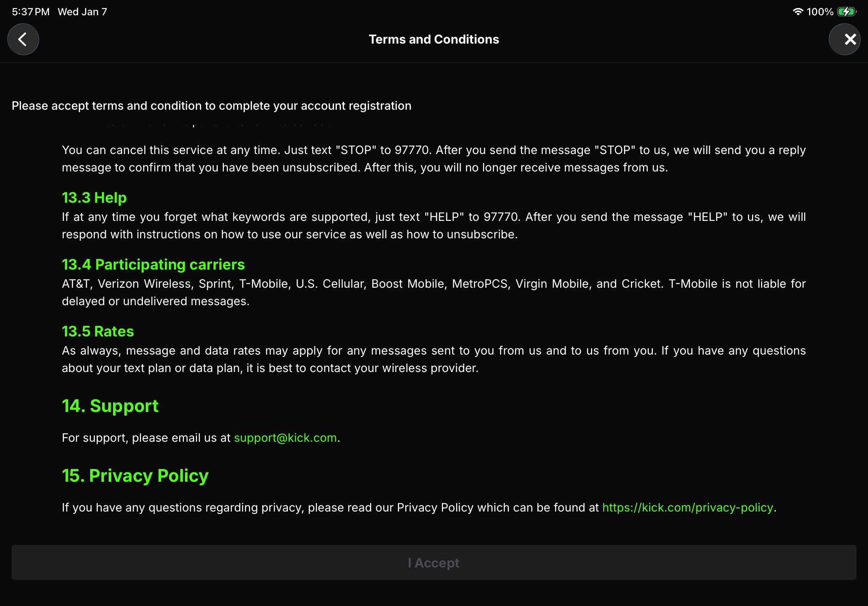Click the 15. Privacy Policy heading
The height and width of the screenshot is (606, 868).
135,476
